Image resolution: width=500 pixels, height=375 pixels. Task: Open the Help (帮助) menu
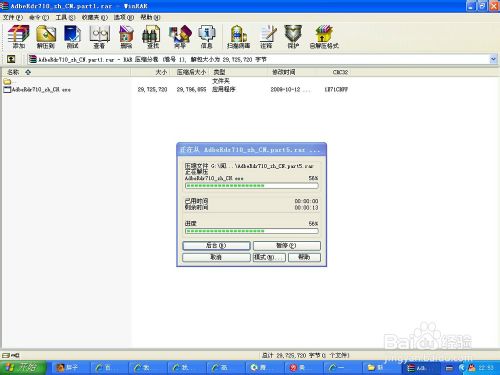point(150,17)
